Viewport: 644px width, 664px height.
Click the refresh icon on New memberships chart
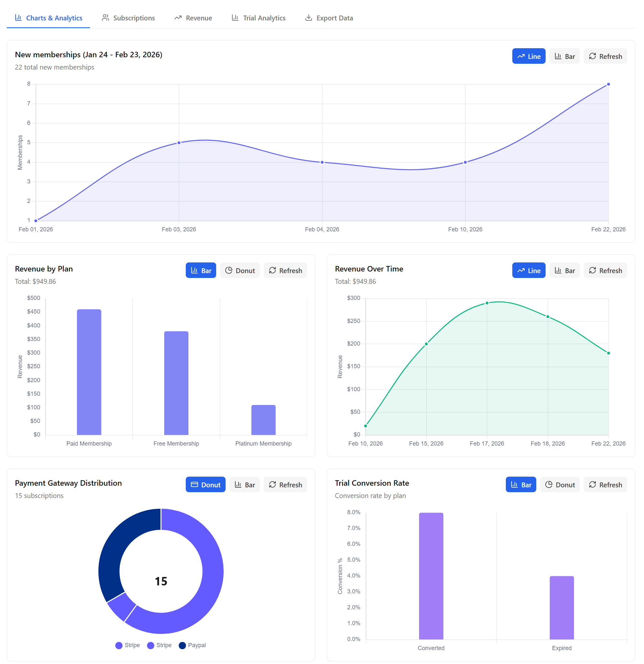coord(594,56)
